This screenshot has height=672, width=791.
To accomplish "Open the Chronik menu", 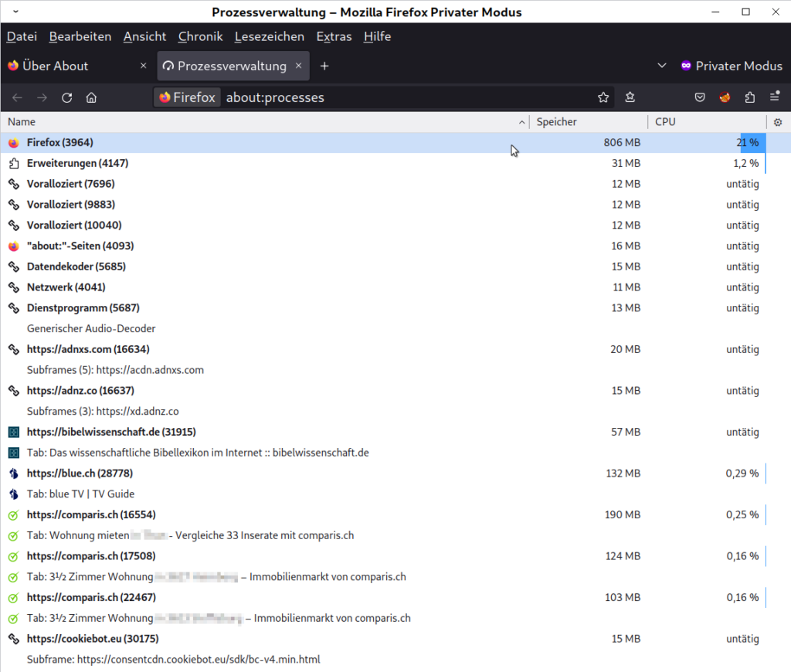I will [x=200, y=36].
